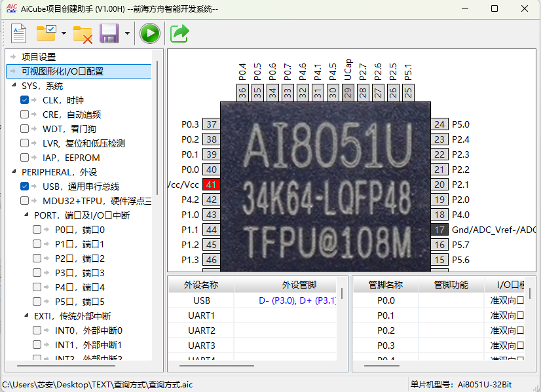Screen dimensions: 541x392
Task: Collapse the SYS, 系统 tree node
Action: [x=14, y=85]
